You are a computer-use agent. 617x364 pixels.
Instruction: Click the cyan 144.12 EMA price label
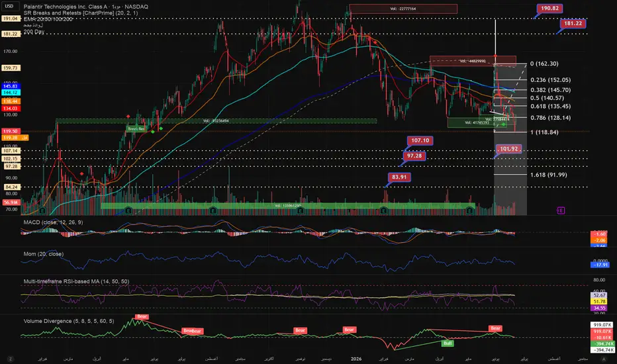(x=11, y=93)
